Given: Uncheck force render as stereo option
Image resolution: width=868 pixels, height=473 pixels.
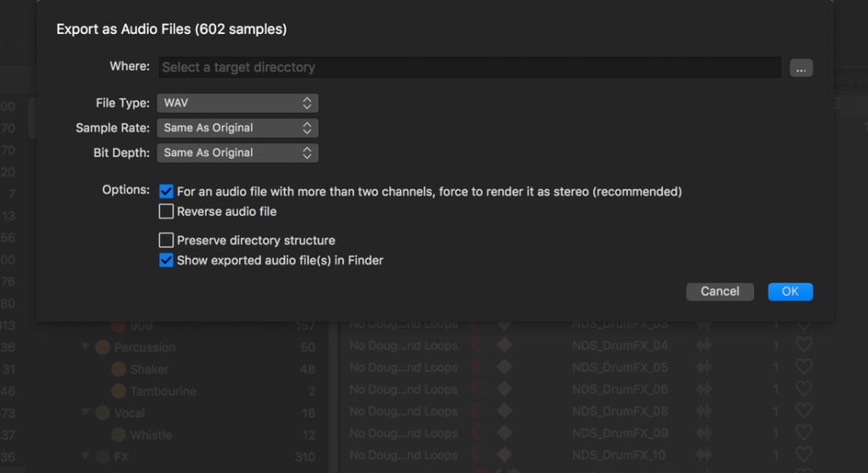Looking at the screenshot, I should point(166,192).
